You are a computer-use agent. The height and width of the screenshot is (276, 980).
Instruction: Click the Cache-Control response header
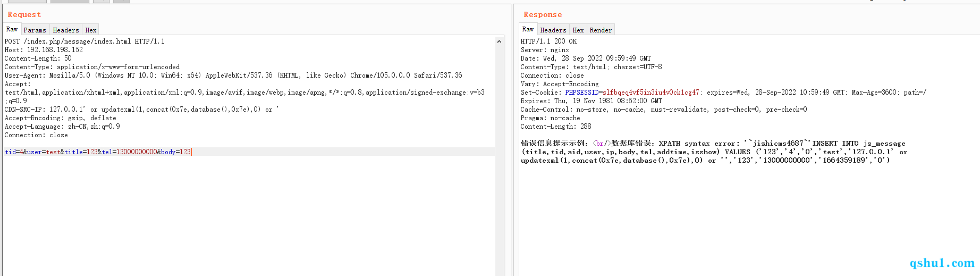click(664, 110)
